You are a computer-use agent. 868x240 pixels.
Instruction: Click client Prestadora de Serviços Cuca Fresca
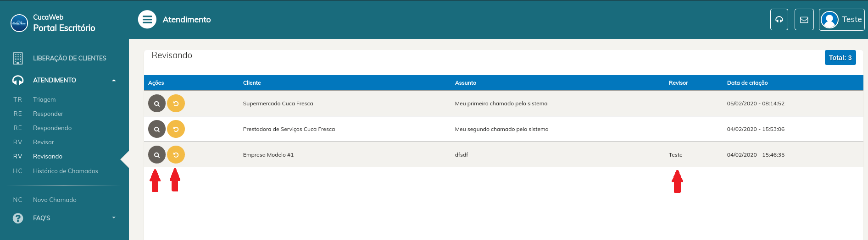289,129
